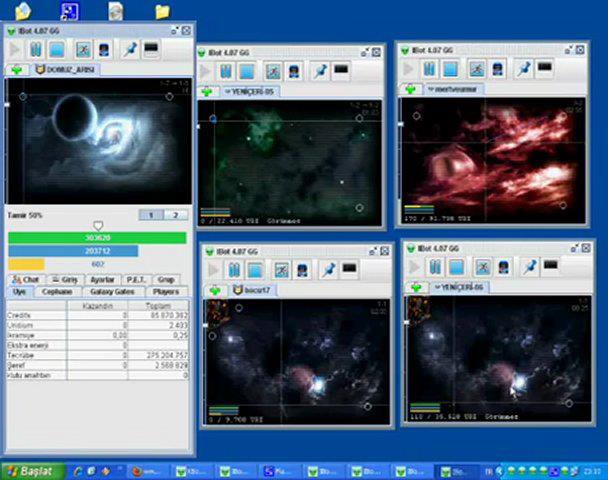
Task: Select configuration 2 toggle button
Action: (176, 215)
